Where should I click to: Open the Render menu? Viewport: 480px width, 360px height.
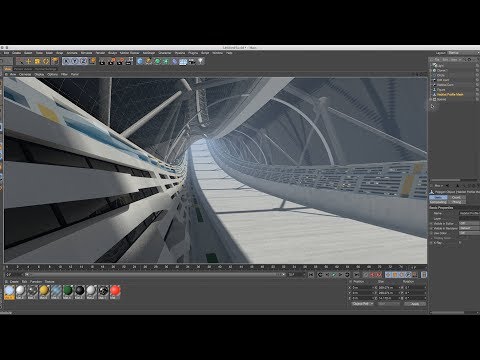[x=100, y=53]
